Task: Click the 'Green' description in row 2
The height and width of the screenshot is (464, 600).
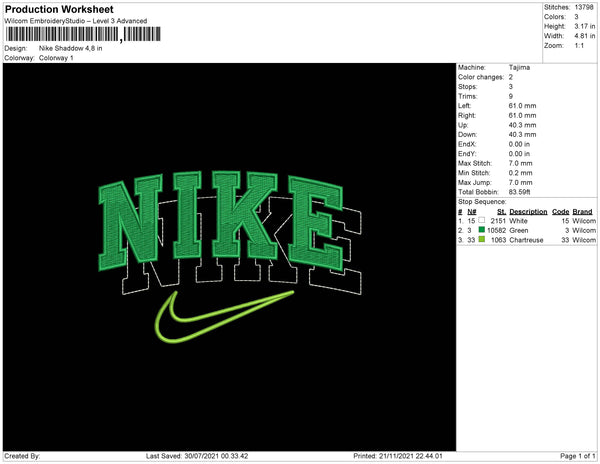Action: click(519, 231)
